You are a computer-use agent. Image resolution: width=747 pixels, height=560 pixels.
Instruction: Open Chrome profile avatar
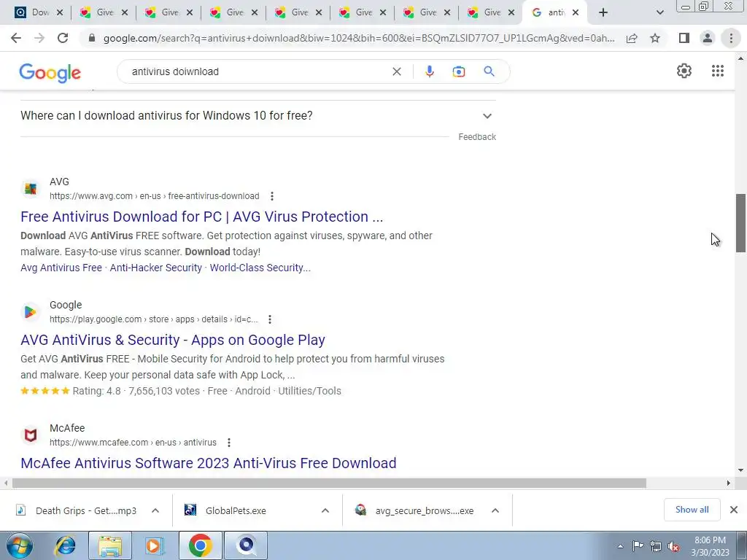708,38
